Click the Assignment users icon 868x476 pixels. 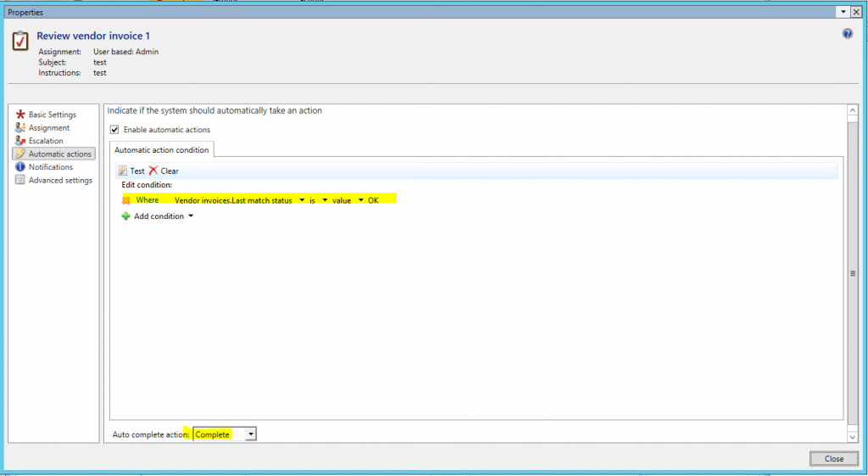pos(20,127)
